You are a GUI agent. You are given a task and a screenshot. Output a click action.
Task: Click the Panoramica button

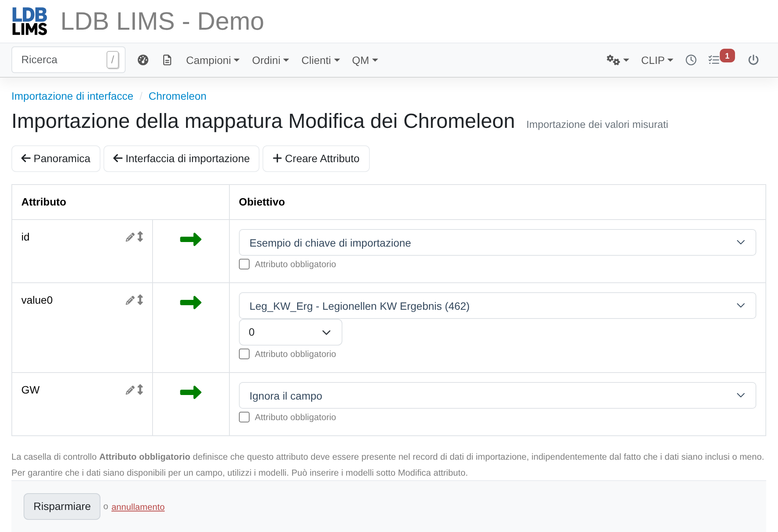point(56,159)
